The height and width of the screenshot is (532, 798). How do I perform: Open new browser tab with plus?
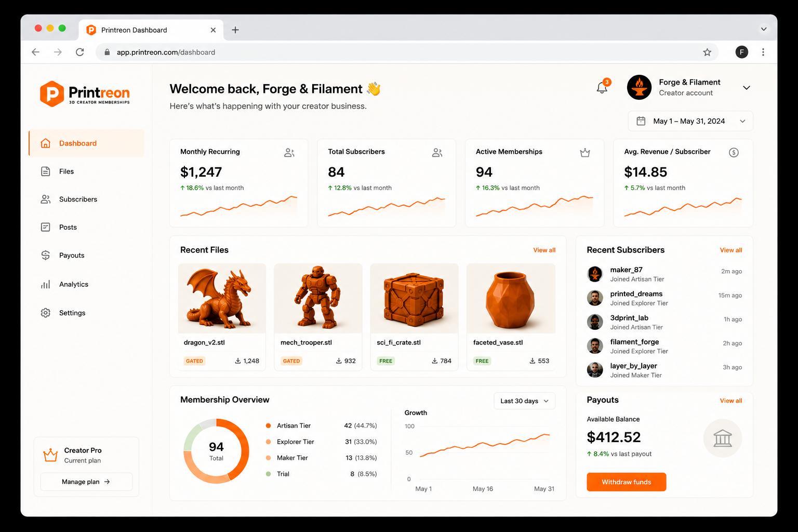pyautogui.click(x=235, y=30)
